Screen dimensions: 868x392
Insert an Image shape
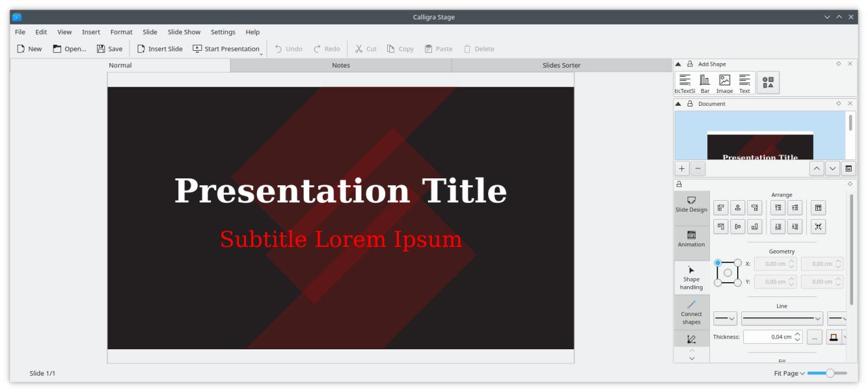pos(724,83)
